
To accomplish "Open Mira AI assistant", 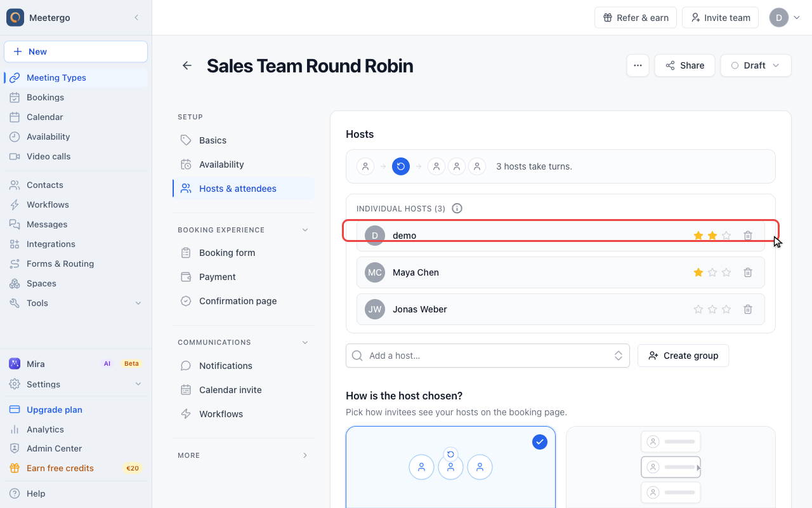I will (75, 364).
